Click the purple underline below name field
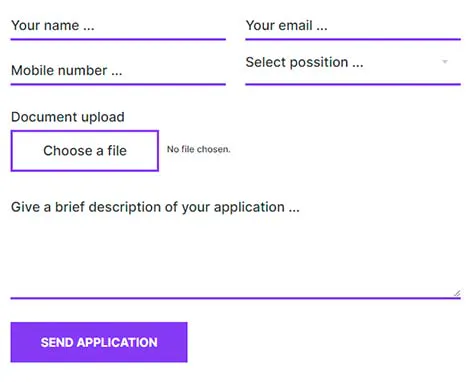The image size is (472, 382). click(x=118, y=39)
